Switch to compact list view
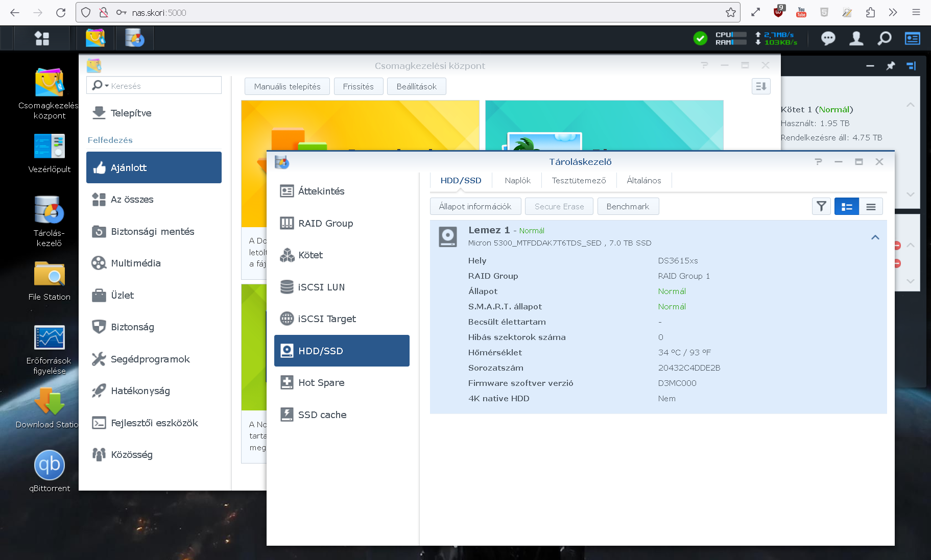 (x=871, y=206)
